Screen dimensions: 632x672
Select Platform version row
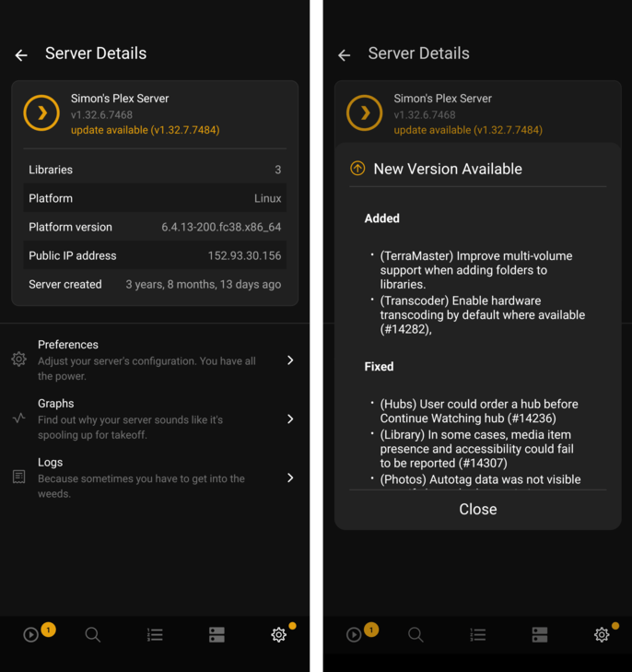point(155,227)
